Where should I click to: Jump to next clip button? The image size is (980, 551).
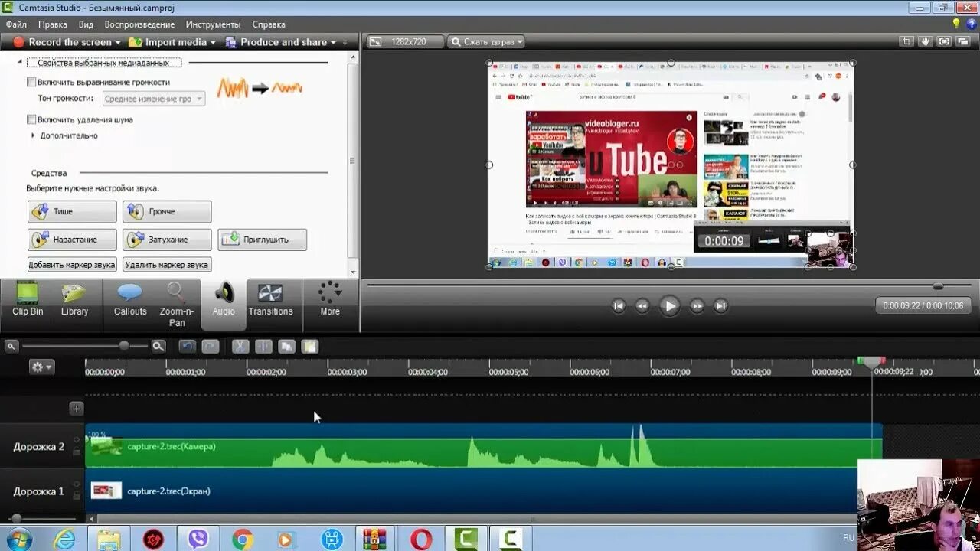tap(720, 306)
